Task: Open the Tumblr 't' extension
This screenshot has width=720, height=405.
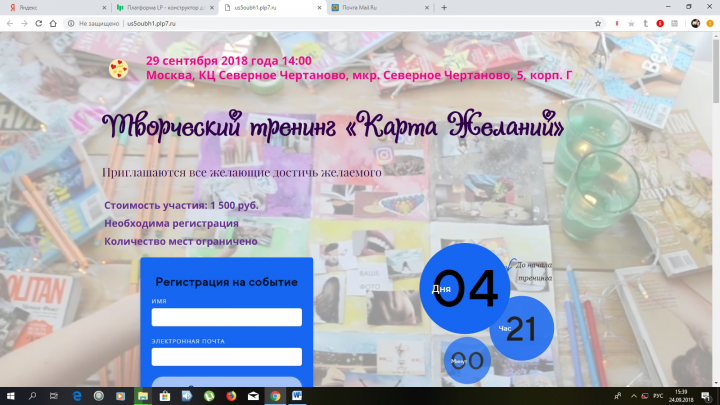Action: tap(646, 23)
